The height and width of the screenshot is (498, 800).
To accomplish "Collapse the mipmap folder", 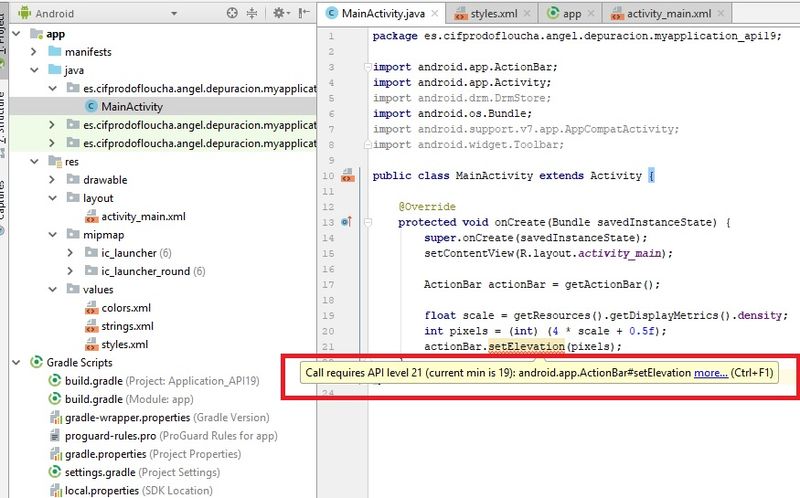I will [x=53, y=235].
